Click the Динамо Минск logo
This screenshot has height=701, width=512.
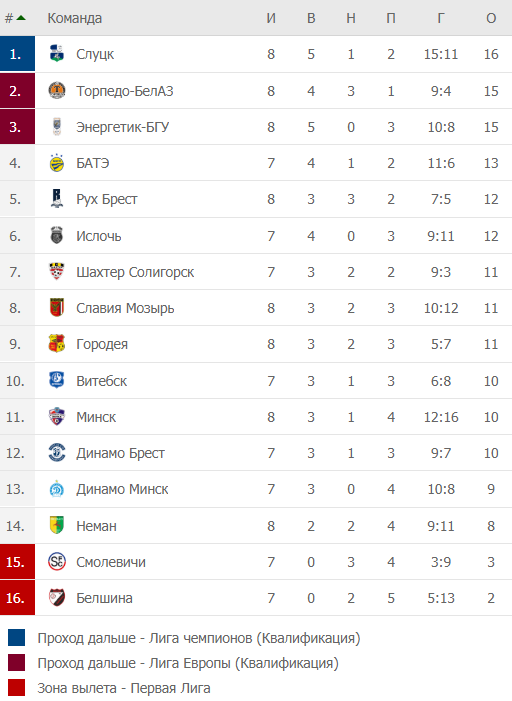[x=57, y=489]
